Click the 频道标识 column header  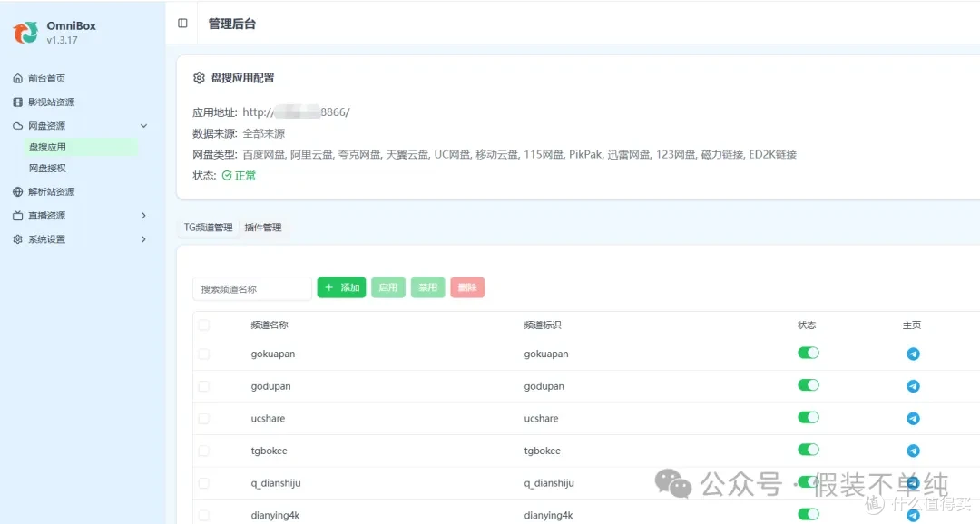coord(543,325)
